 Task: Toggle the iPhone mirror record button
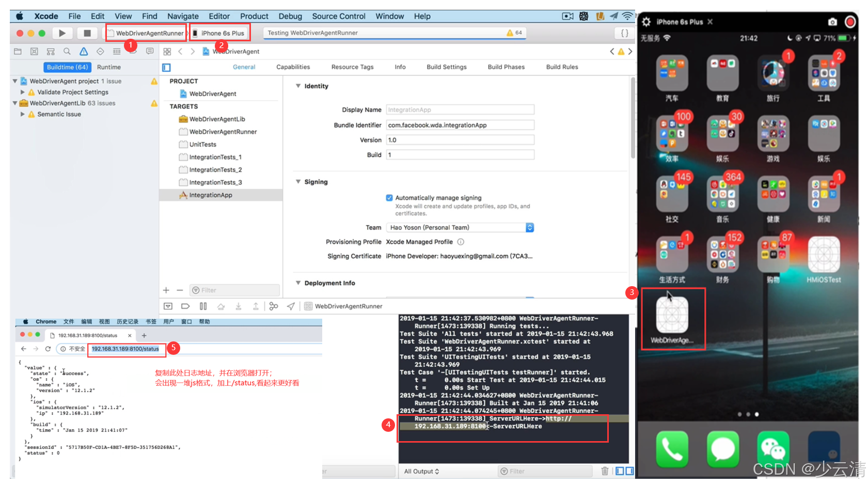[850, 22]
